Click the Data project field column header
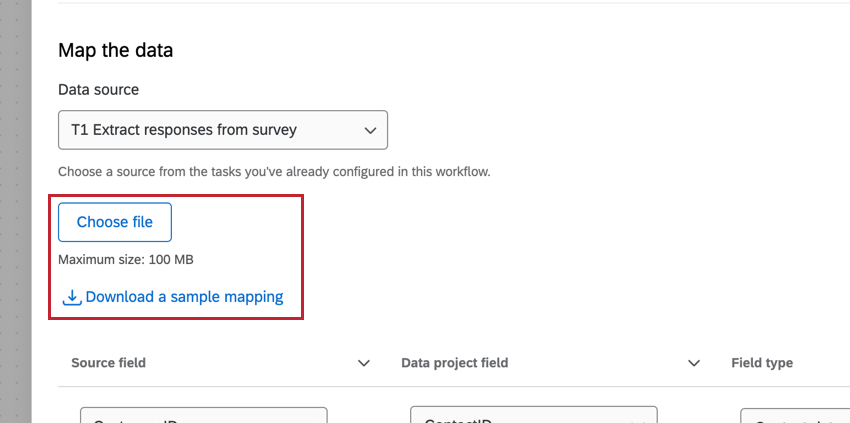The image size is (850, 423). [457, 363]
